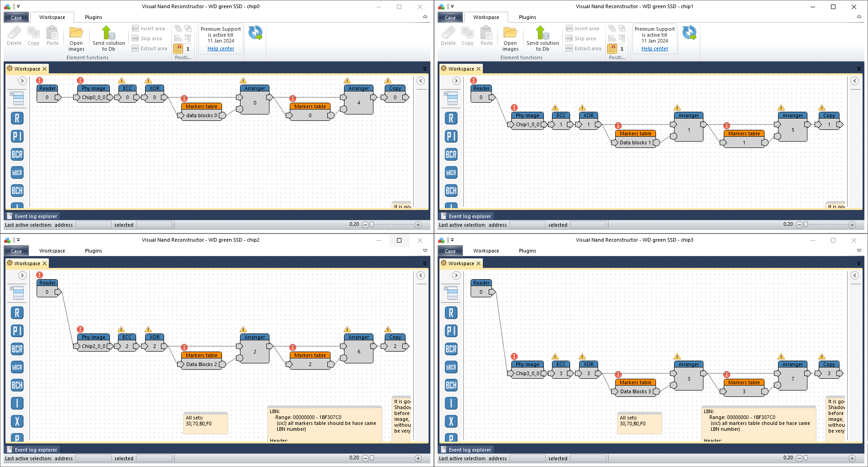Select the XOR 1 node in chip1 workspace
This screenshot has width=868, height=467.
588,121
